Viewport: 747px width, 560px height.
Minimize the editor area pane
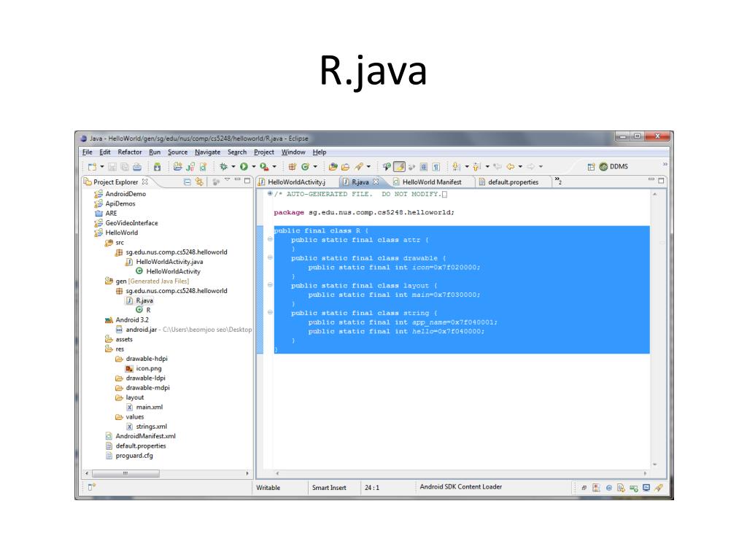tap(651, 181)
